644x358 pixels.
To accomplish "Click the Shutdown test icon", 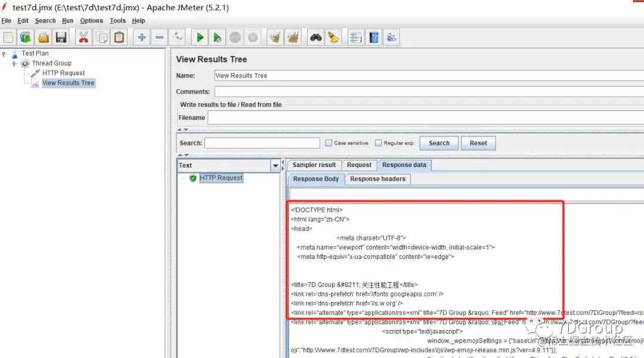I will coord(253,38).
